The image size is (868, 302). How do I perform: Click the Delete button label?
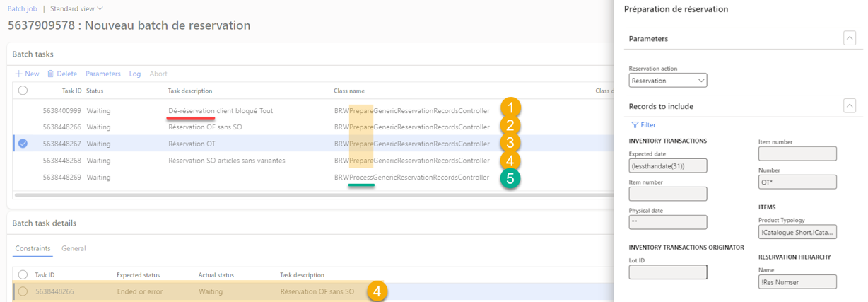(x=67, y=74)
